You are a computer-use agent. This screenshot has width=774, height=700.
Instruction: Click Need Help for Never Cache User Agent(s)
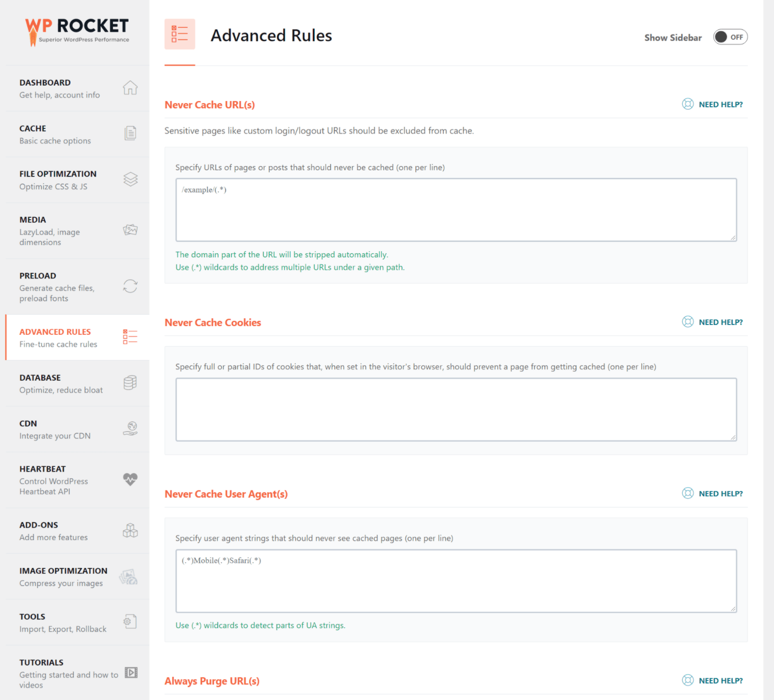click(720, 494)
